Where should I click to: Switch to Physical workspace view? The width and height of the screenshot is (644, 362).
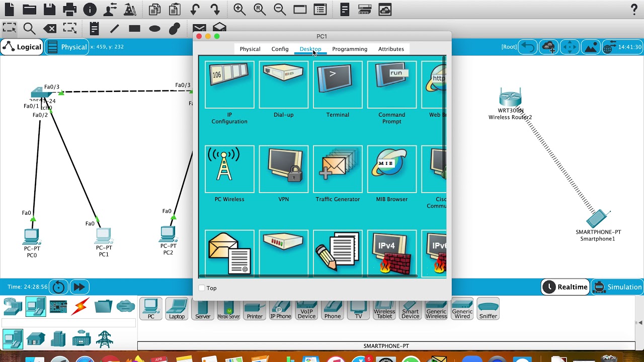(x=67, y=47)
